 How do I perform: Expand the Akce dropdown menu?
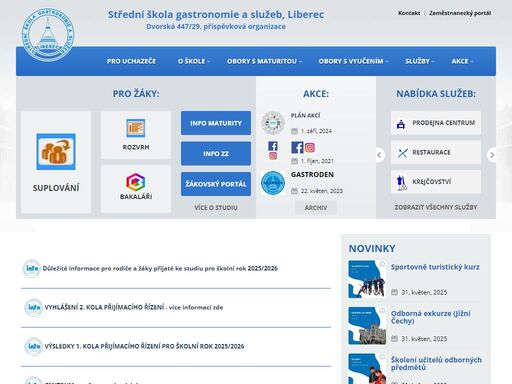(462, 61)
